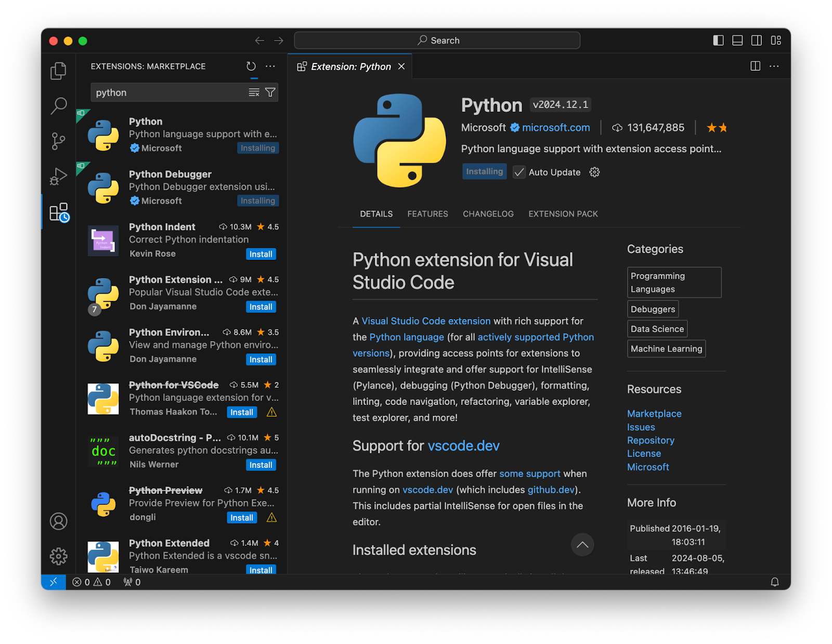
Task: Install the Python for VSCode extension
Action: coord(242,412)
